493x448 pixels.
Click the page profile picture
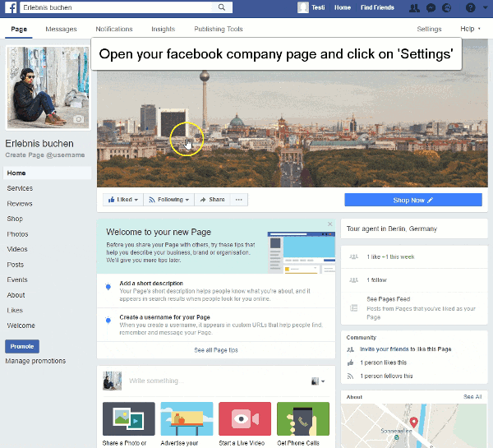pos(48,87)
